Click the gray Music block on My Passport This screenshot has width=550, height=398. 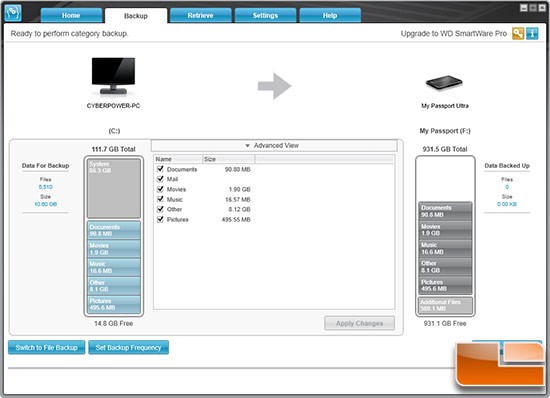coord(445,248)
